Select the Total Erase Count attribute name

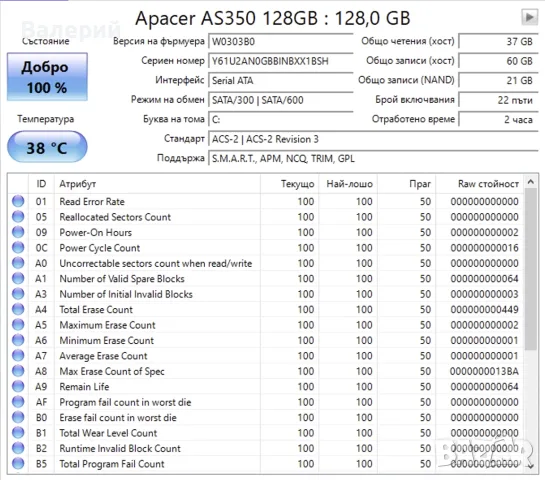(x=96, y=310)
